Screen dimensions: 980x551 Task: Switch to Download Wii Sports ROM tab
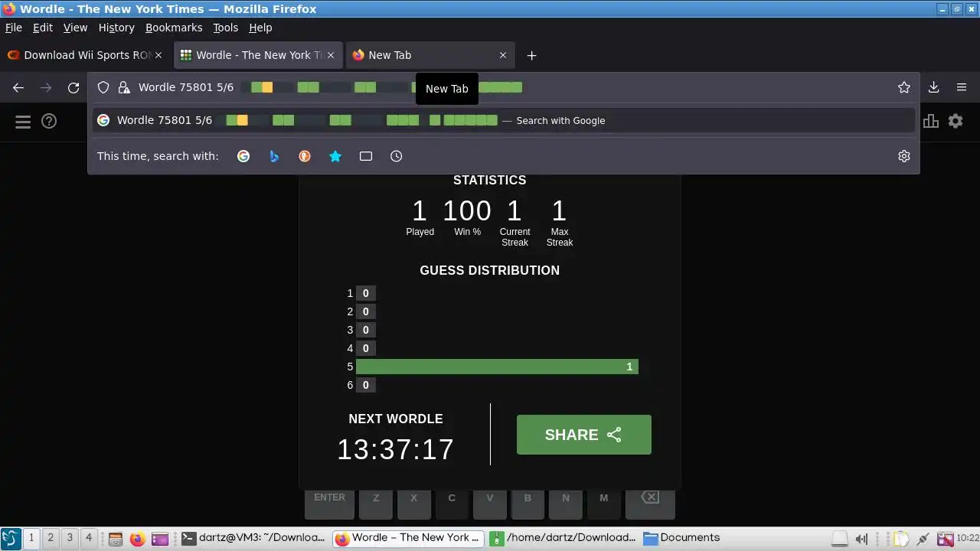86,55
